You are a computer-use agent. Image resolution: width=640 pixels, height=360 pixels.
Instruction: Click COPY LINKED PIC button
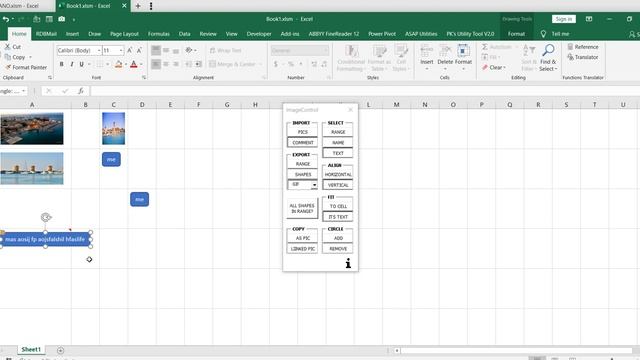[x=302, y=249]
